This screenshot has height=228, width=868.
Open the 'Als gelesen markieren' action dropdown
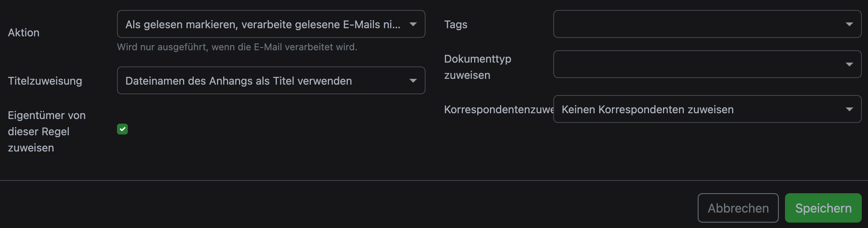click(263, 24)
